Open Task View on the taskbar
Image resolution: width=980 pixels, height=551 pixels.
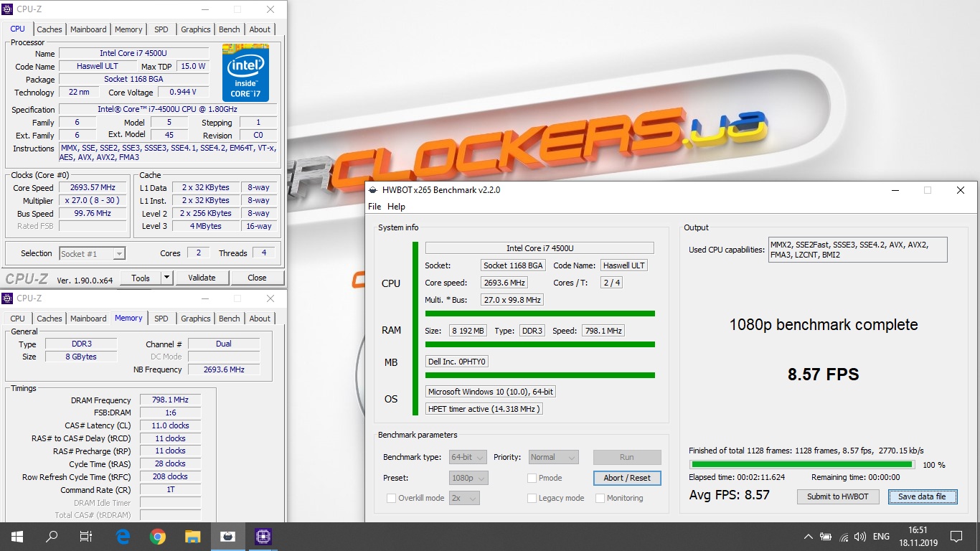(86, 536)
